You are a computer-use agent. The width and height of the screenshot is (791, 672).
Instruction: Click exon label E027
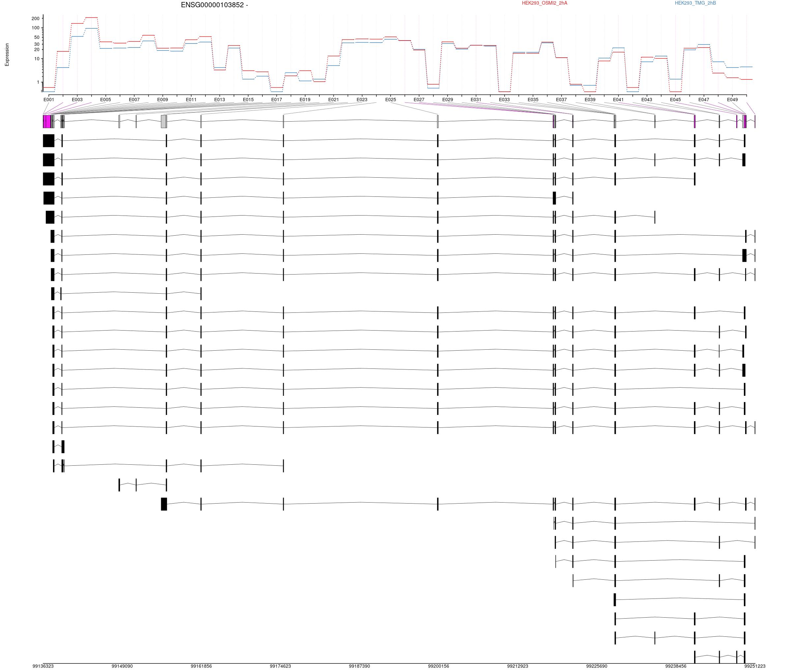pos(419,100)
